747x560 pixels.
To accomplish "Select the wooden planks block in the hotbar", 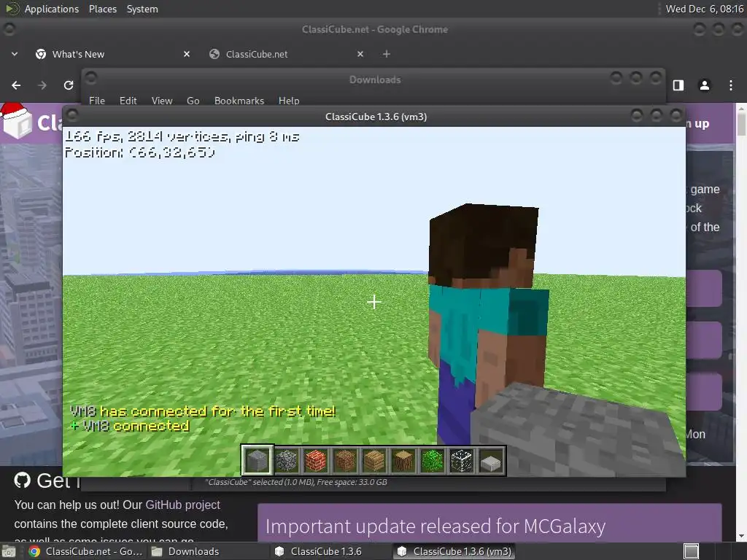I will (x=374, y=461).
